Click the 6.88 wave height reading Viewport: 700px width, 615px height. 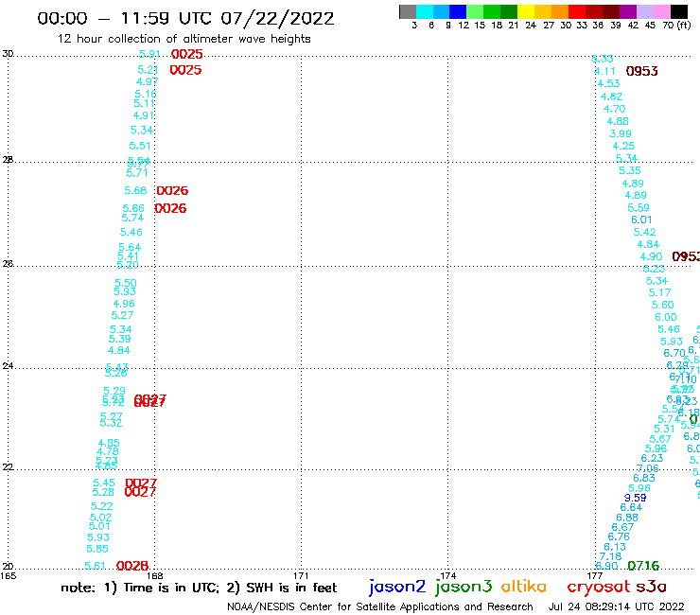(627, 518)
